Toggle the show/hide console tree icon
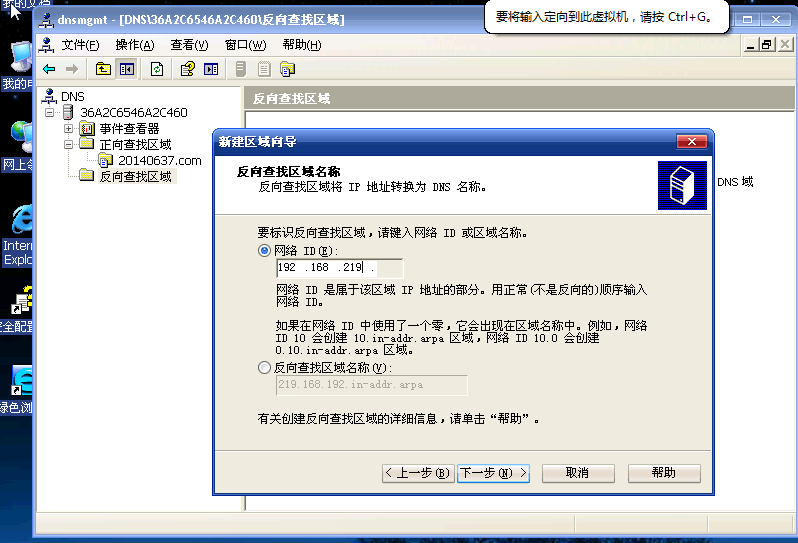Screen dimensions: 798x543 pyautogui.click(x=126, y=69)
